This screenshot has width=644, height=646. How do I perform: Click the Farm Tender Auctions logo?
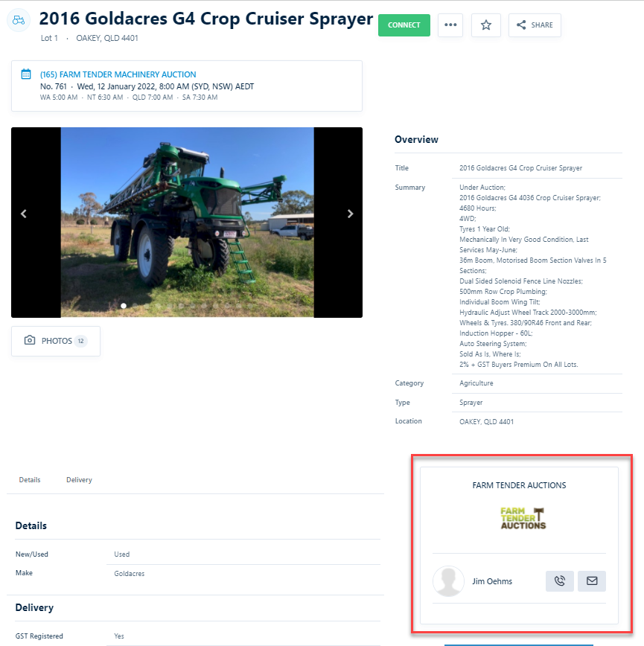523,518
